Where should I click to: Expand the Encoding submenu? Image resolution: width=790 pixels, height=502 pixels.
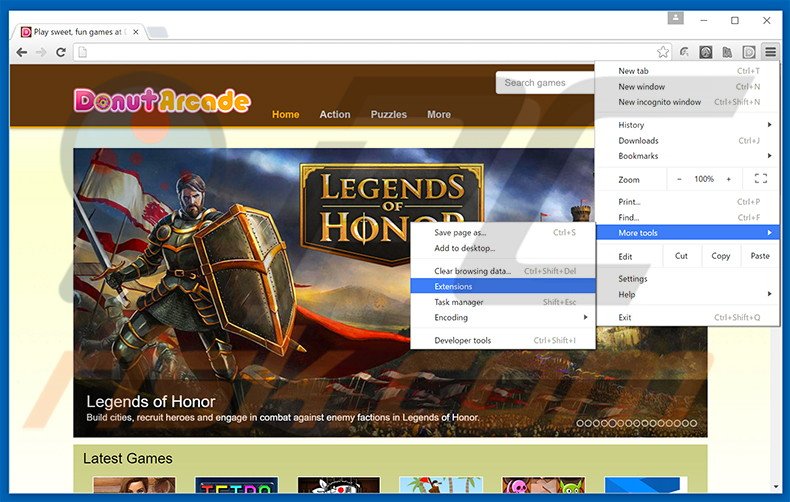click(503, 318)
